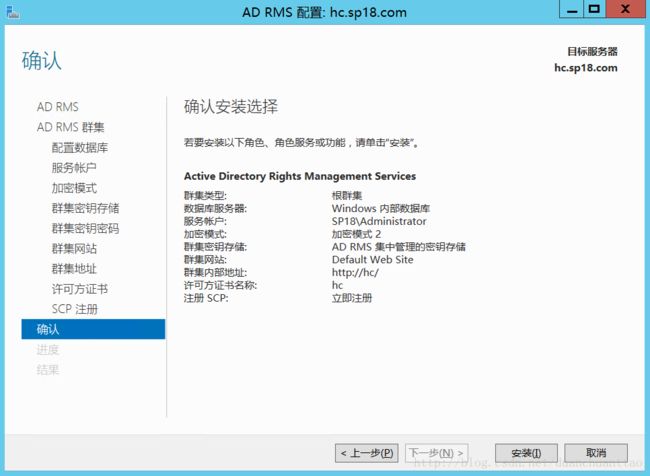This screenshot has height=476, width=650.
Task: Click the greyed-out 进度 step
Action: tap(48, 350)
